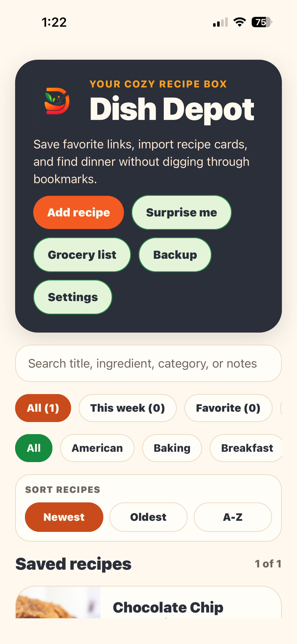Sort recipes by Newest
Screen dimensions: 297x644
(x=64, y=517)
